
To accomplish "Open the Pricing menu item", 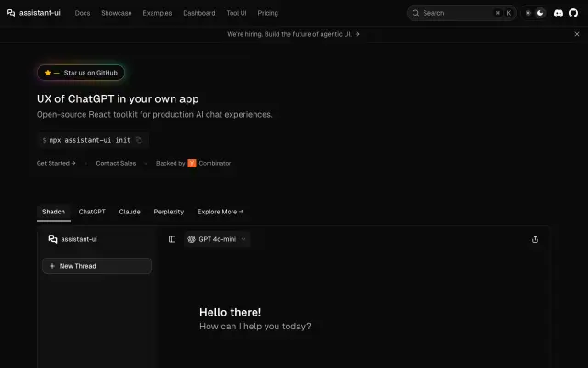I will [267, 13].
